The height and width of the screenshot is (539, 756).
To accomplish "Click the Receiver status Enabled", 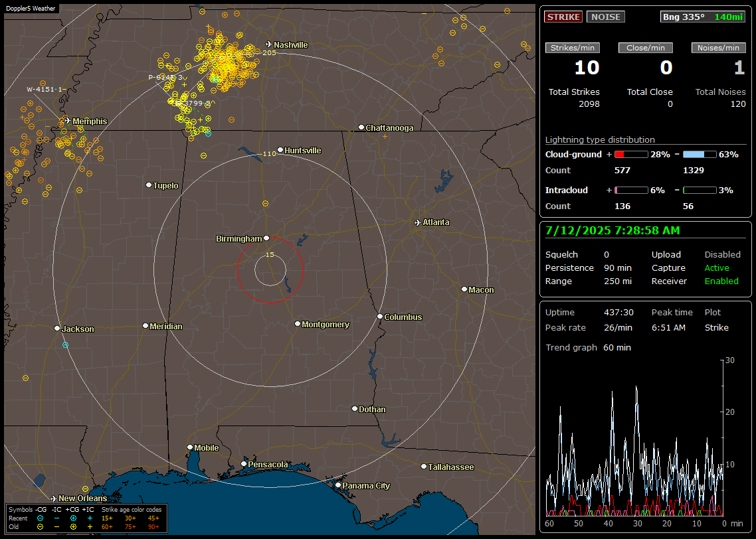I will click(x=721, y=281).
